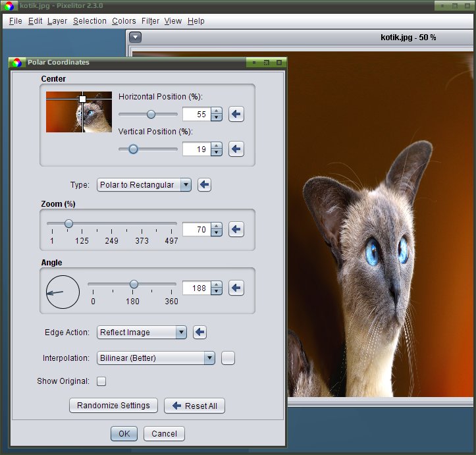476x455 pixels.
Task: Click the Vertical Position value field 19
Action: point(197,149)
